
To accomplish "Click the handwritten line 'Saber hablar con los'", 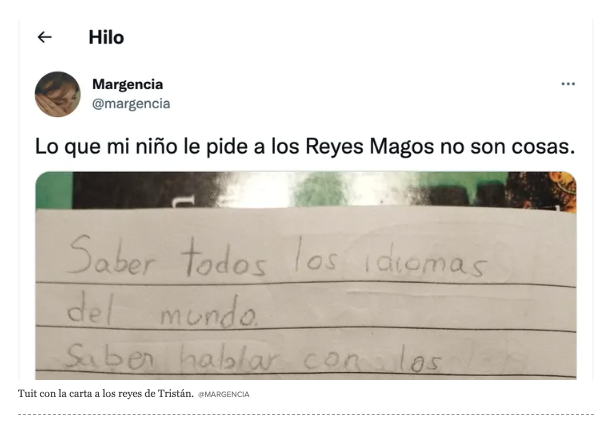I will (x=253, y=359).
